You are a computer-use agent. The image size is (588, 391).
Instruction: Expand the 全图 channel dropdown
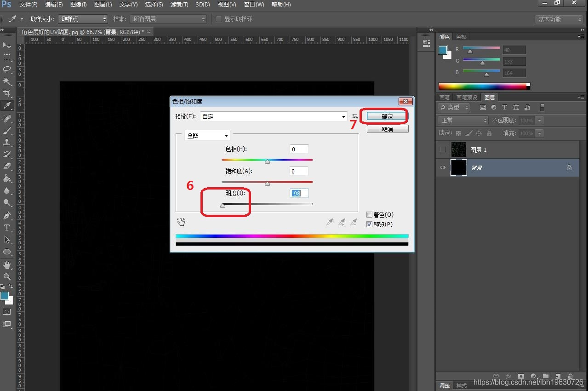pos(207,136)
